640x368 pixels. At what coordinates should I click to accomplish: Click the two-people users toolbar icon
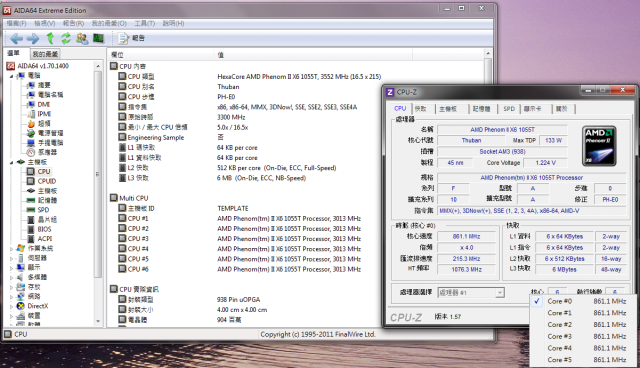point(82,38)
